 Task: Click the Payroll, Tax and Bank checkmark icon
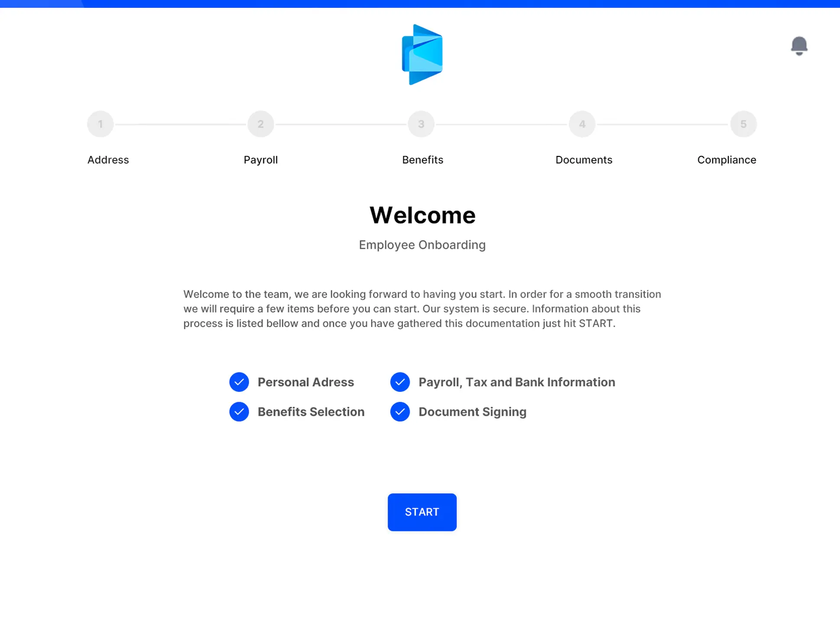coord(400,382)
